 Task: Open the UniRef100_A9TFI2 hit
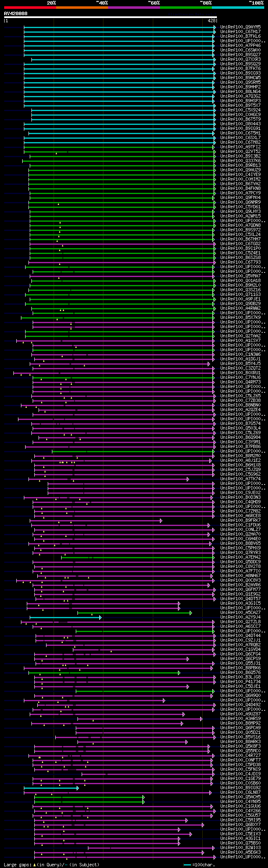click(x=240, y=147)
